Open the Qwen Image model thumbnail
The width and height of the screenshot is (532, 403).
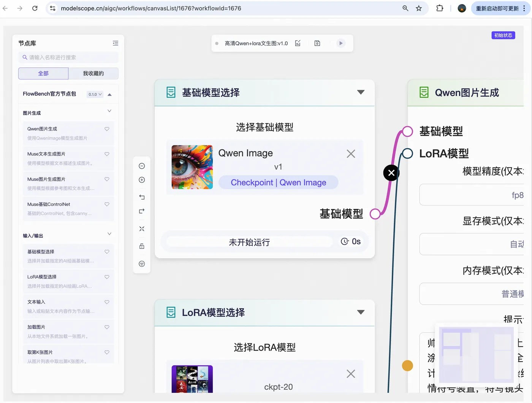click(192, 167)
